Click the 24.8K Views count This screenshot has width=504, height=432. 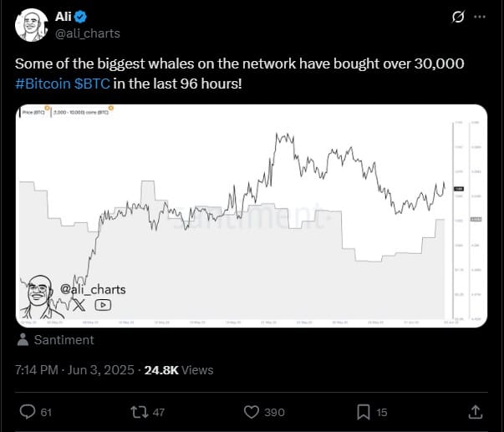tap(179, 370)
